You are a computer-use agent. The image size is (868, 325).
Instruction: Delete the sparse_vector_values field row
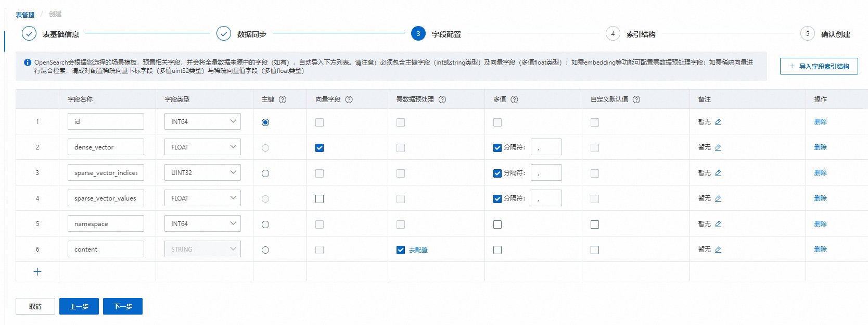(821, 198)
